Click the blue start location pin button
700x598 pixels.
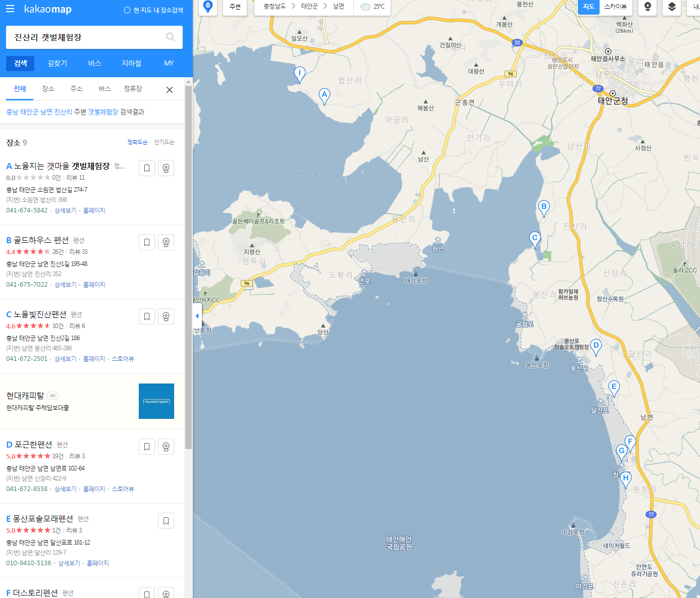(x=207, y=7)
